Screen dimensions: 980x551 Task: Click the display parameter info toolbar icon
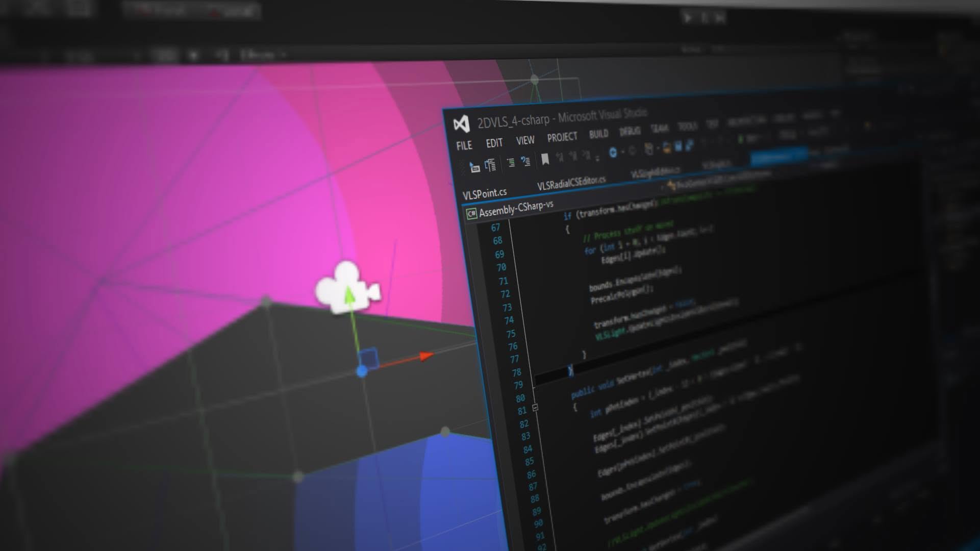click(490, 165)
